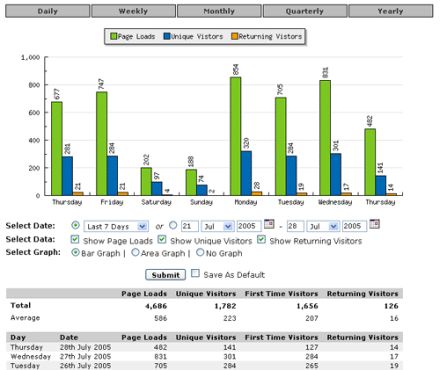Click the green Page Loads legend swatch
Image resolution: width=440 pixels, height=370 pixels.
pos(114,36)
